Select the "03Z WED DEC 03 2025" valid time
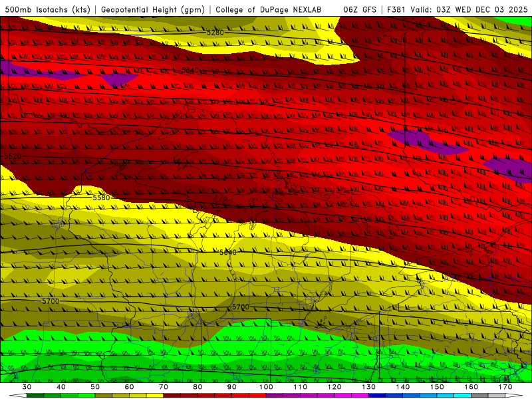The image size is (532, 399). 482,9
